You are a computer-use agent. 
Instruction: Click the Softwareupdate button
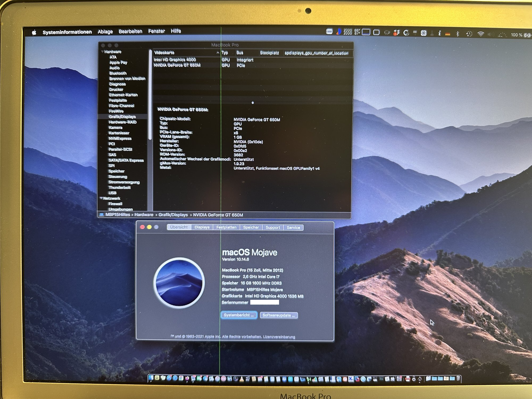coord(278,315)
